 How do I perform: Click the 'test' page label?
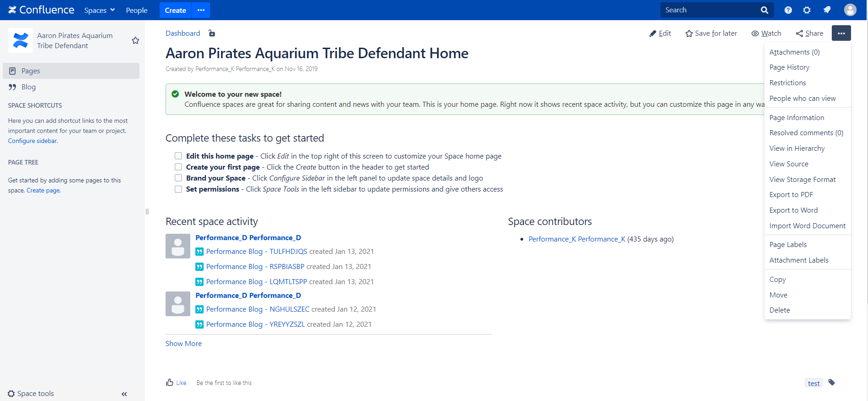point(814,383)
